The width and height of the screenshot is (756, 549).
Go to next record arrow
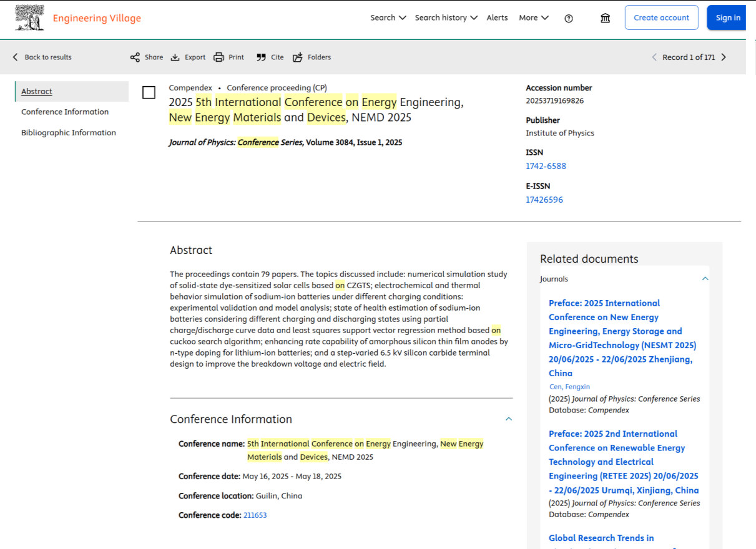[x=724, y=57]
